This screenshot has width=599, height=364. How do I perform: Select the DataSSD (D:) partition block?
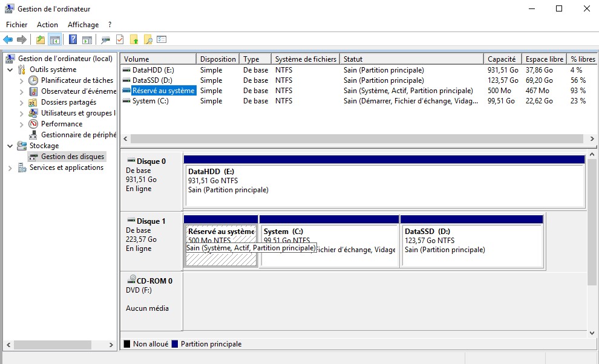point(471,245)
